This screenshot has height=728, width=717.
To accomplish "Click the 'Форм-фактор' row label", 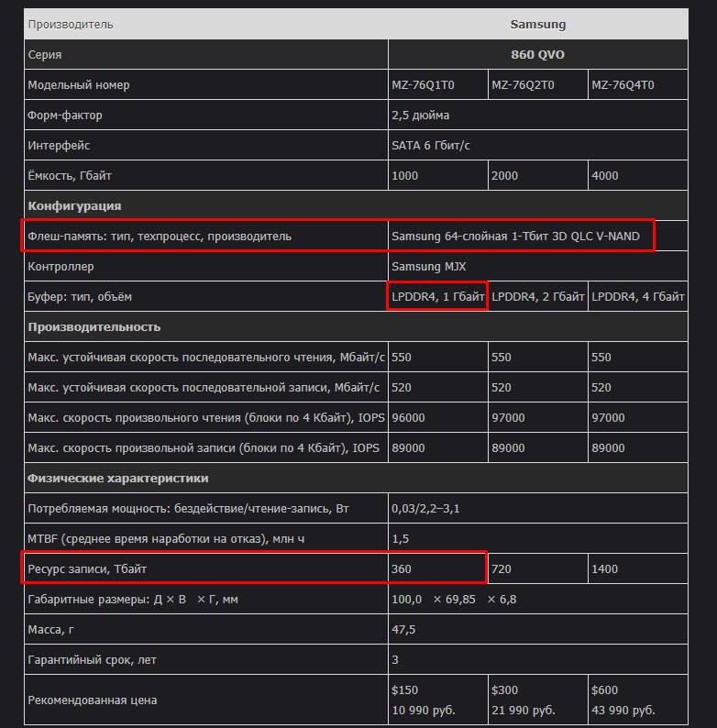I will tap(65, 116).
